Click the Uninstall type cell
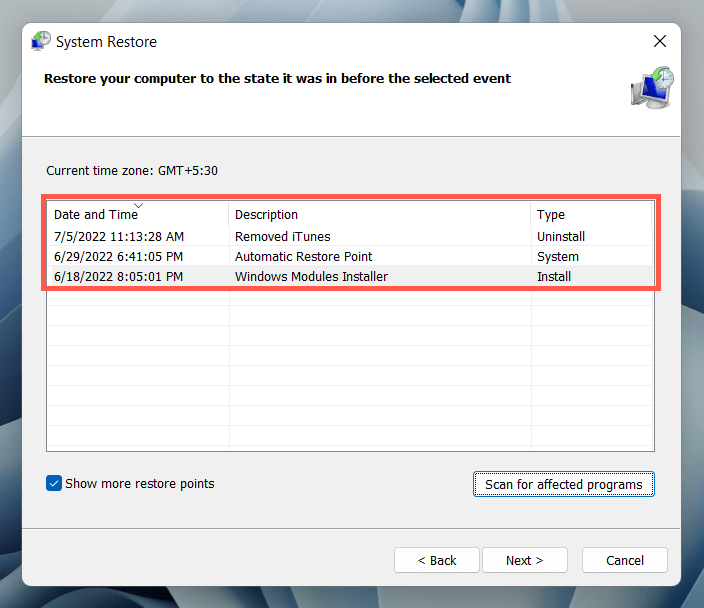Viewport: 704px width, 608px height. click(561, 236)
